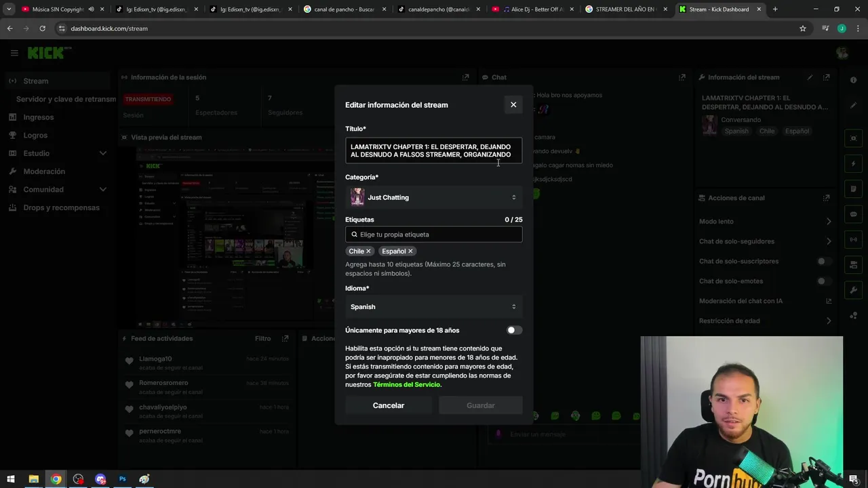
Task: Click the Romerosromero follower entry
Action: click(x=207, y=387)
